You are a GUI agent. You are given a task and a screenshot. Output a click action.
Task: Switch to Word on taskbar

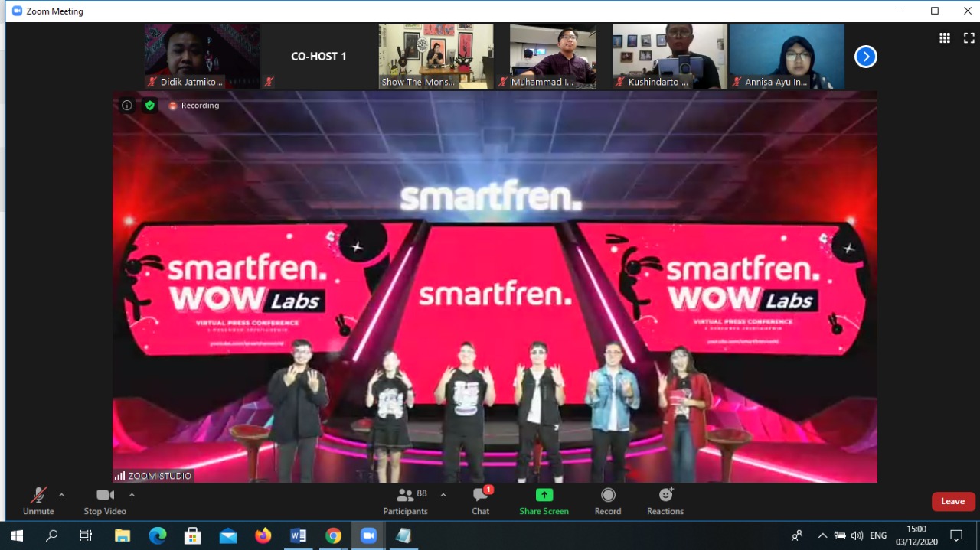[x=299, y=535]
